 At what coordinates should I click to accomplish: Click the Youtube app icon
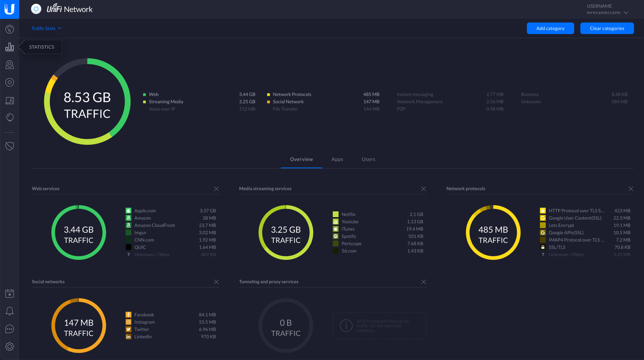335,221
